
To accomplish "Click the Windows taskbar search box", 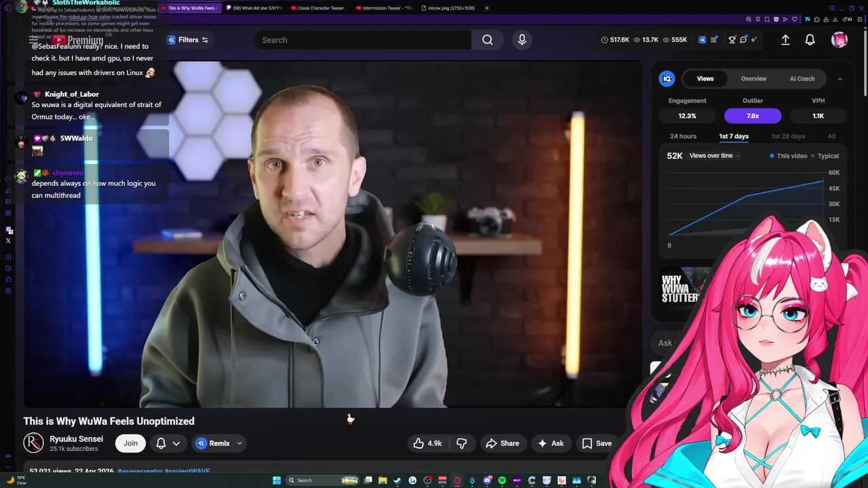I will coord(321,481).
